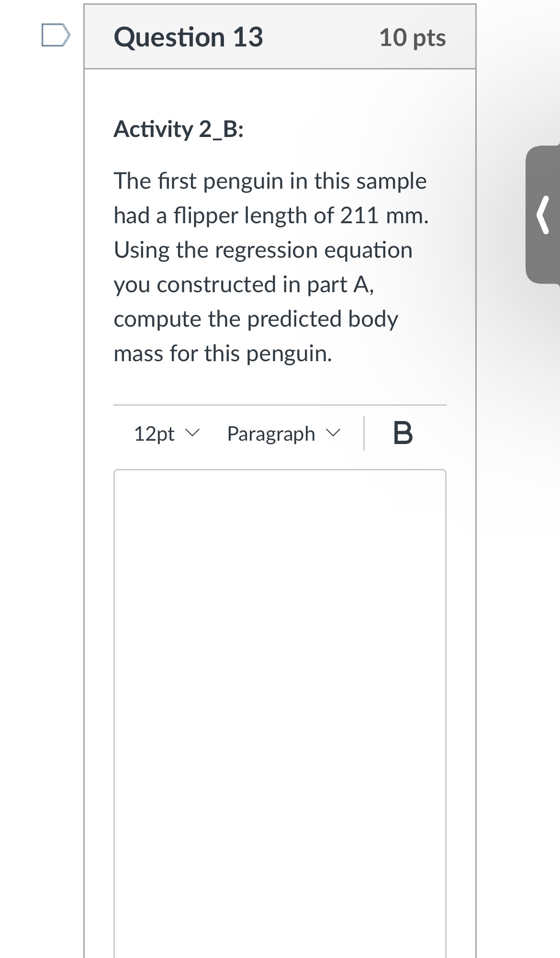Click the 10 pts label
Image resolution: width=560 pixels, height=958 pixels.
click(x=414, y=38)
